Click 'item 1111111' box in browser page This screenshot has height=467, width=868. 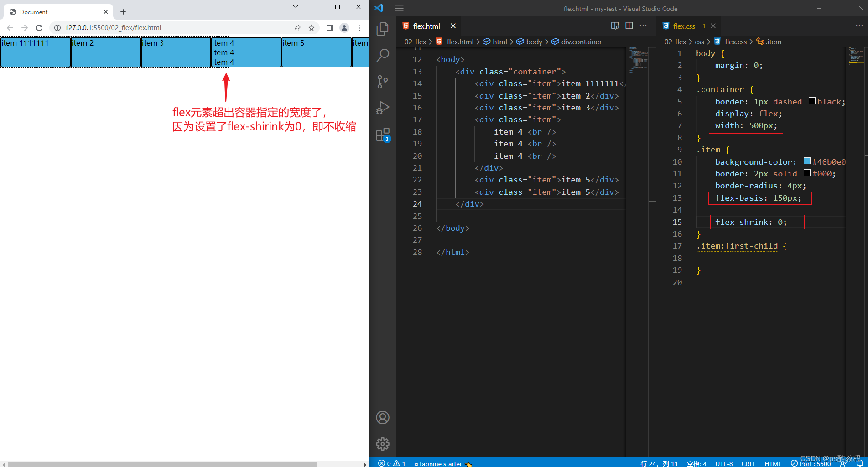(36, 52)
